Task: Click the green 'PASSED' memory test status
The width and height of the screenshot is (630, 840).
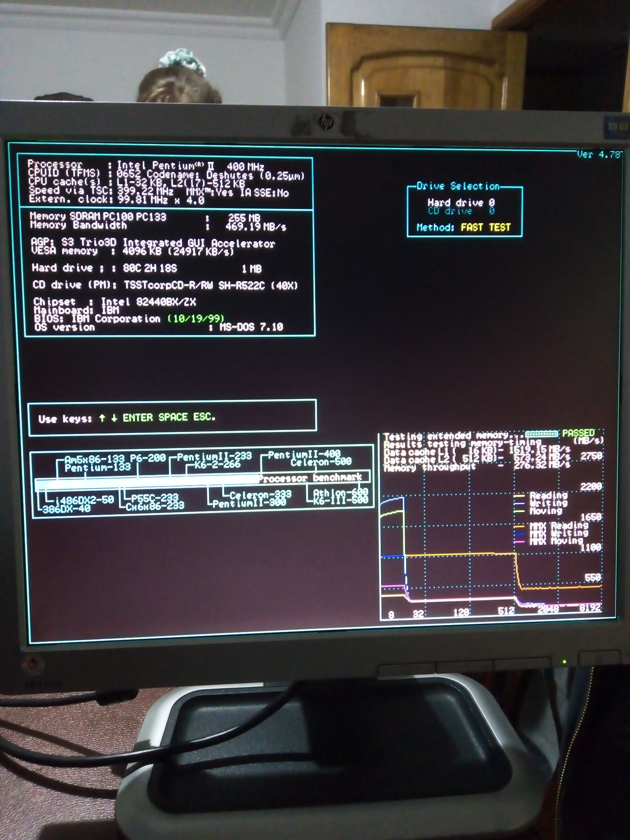Action: click(x=578, y=433)
